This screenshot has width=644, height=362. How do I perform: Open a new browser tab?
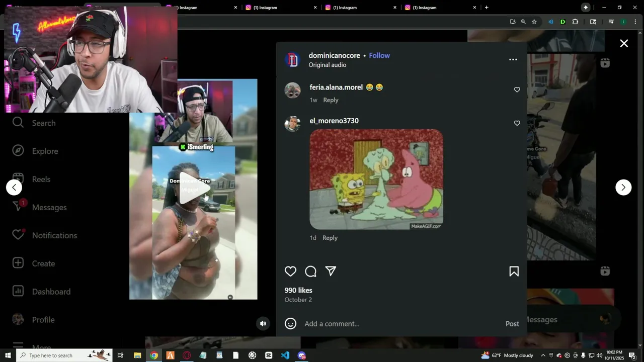(x=487, y=8)
